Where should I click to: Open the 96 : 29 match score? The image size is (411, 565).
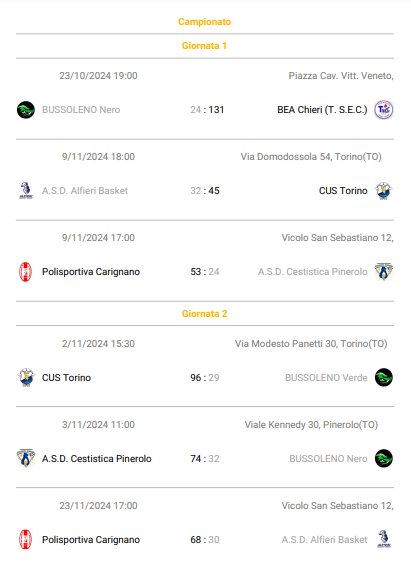[205, 378]
